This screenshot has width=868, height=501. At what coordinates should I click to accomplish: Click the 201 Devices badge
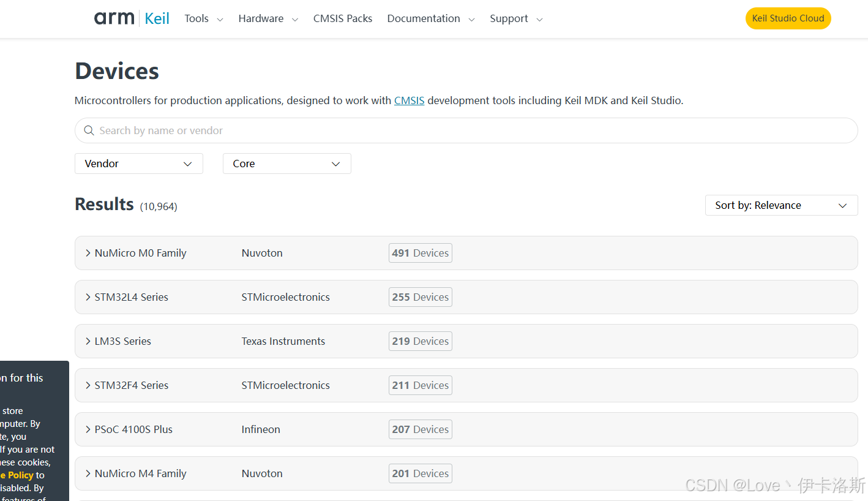click(x=421, y=473)
